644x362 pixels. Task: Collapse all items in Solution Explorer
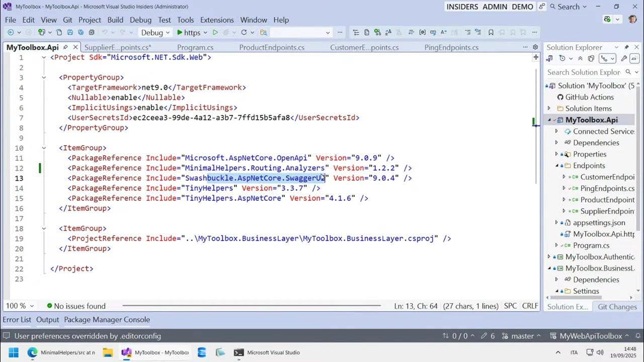point(580,58)
